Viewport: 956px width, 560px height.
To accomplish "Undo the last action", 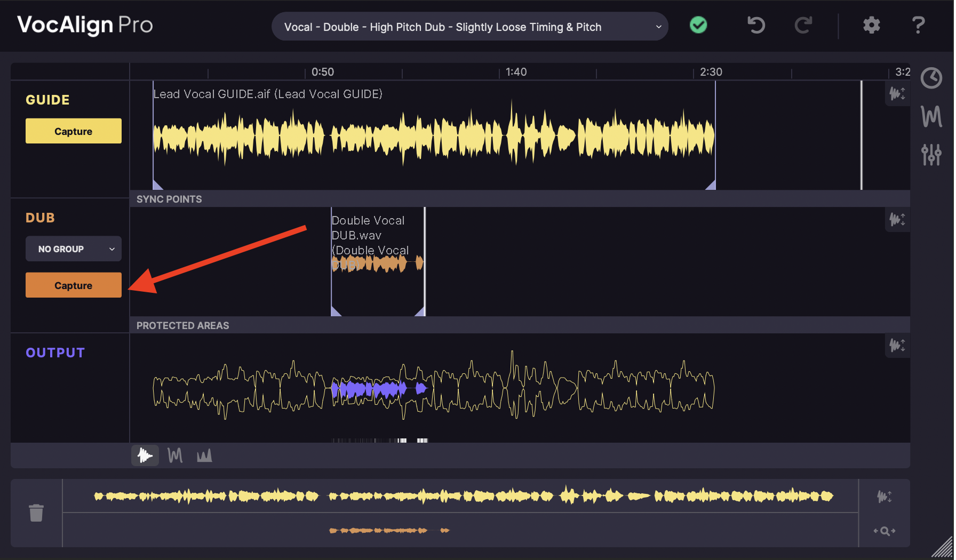I will (x=756, y=25).
